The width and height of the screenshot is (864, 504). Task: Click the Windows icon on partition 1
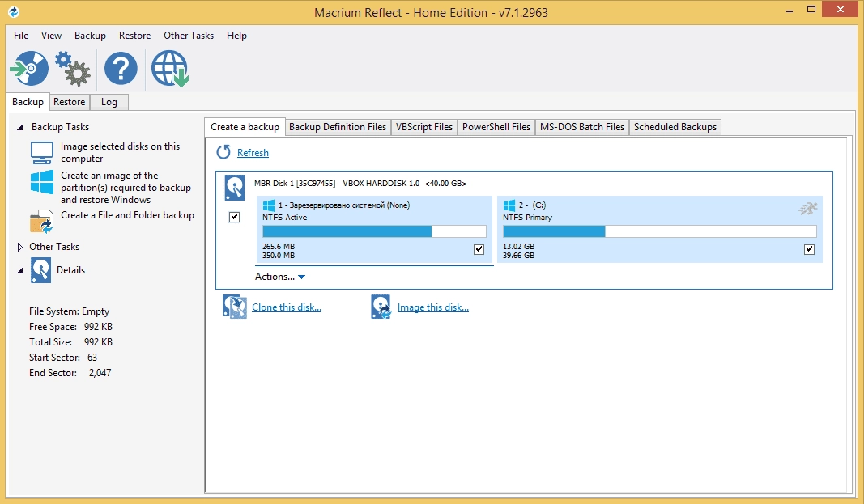(269, 205)
